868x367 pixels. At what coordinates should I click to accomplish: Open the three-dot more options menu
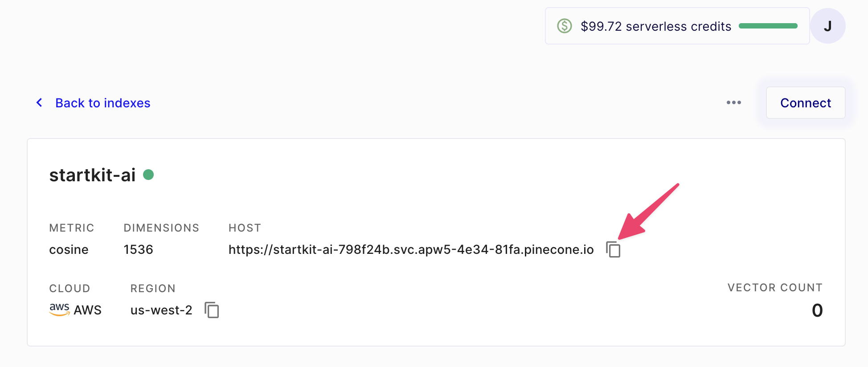pyautogui.click(x=733, y=103)
